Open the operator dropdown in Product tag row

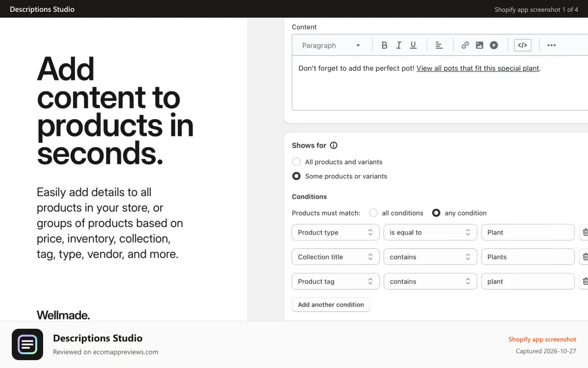point(430,281)
